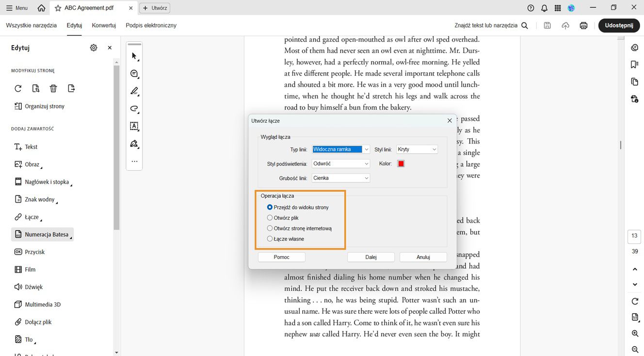Cancel the dialog with Anuluj
Viewport: 644px width, 356px height.
[x=423, y=257]
